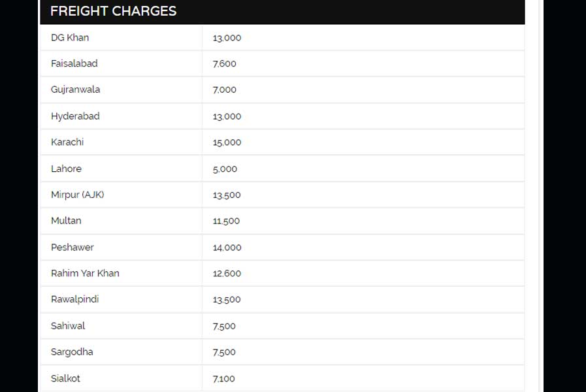586x392 pixels.
Task: Select the Rahim Yar Khan entry
Action: [85, 273]
